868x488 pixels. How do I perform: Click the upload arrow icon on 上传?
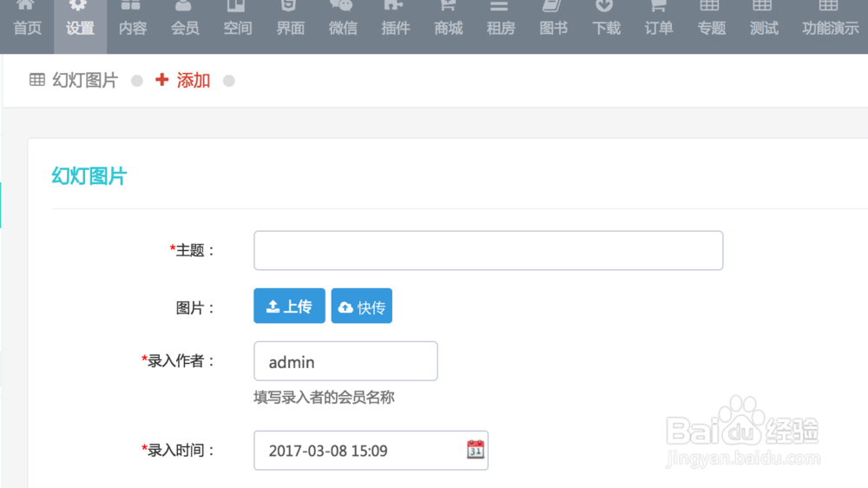pyautogui.click(x=273, y=307)
